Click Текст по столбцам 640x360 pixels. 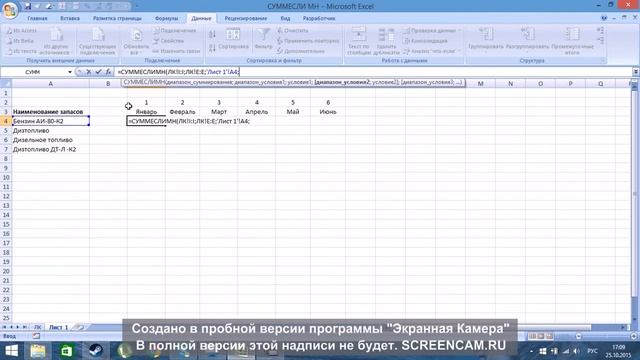pyautogui.click(x=359, y=41)
